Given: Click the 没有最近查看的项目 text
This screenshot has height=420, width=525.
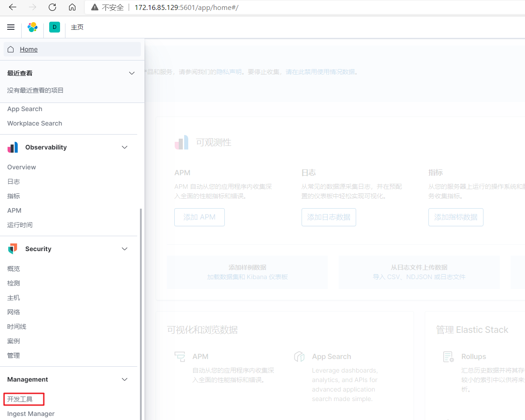Looking at the screenshot, I should point(35,90).
